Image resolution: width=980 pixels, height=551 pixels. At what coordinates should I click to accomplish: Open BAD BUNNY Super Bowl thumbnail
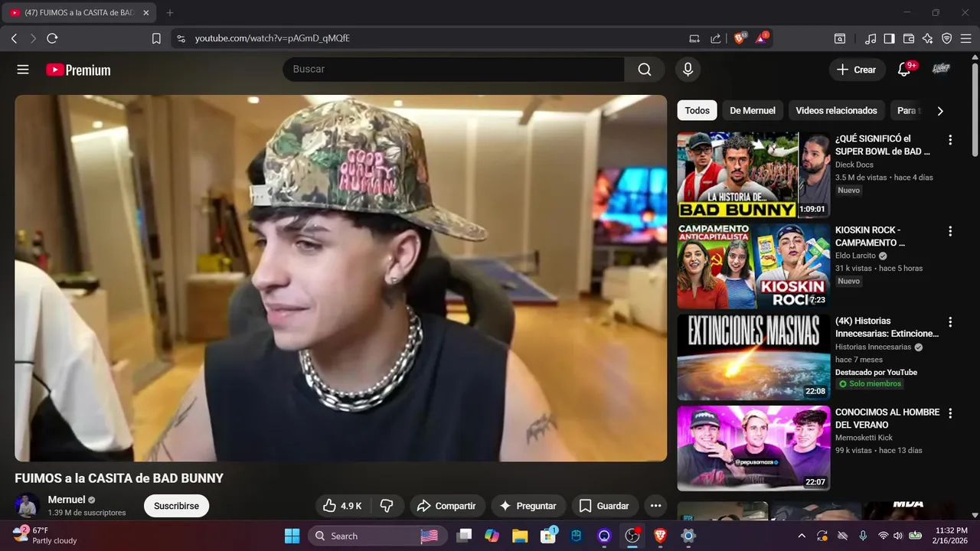[x=753, y=175]
